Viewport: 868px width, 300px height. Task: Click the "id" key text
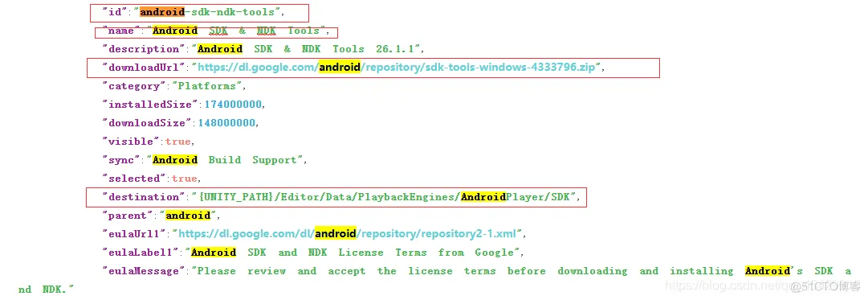tap(115, 11)
